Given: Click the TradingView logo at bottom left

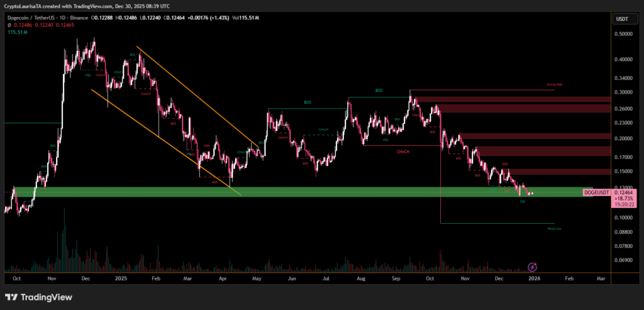Looking at the screenshot, I should tap(38, 297).
